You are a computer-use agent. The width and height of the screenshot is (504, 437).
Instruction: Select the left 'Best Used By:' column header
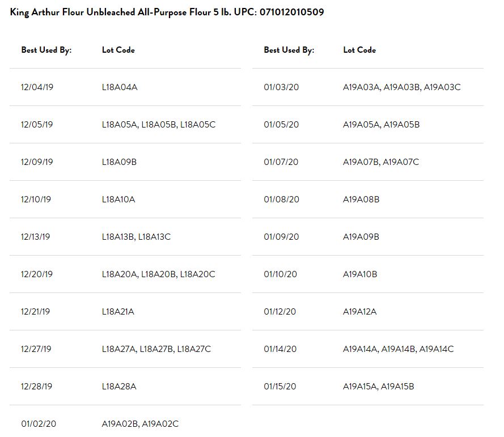46,50
